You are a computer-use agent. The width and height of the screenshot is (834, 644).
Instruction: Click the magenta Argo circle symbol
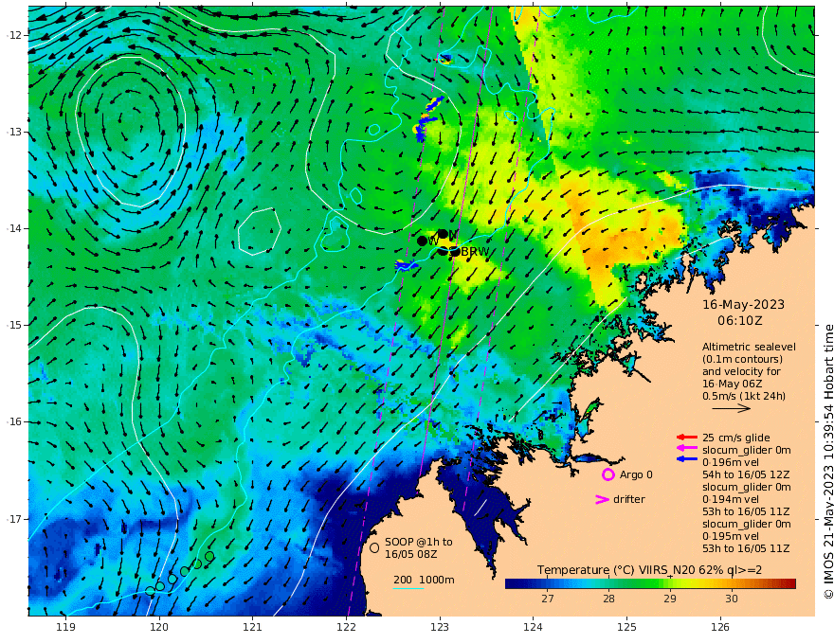click(607, 474)
